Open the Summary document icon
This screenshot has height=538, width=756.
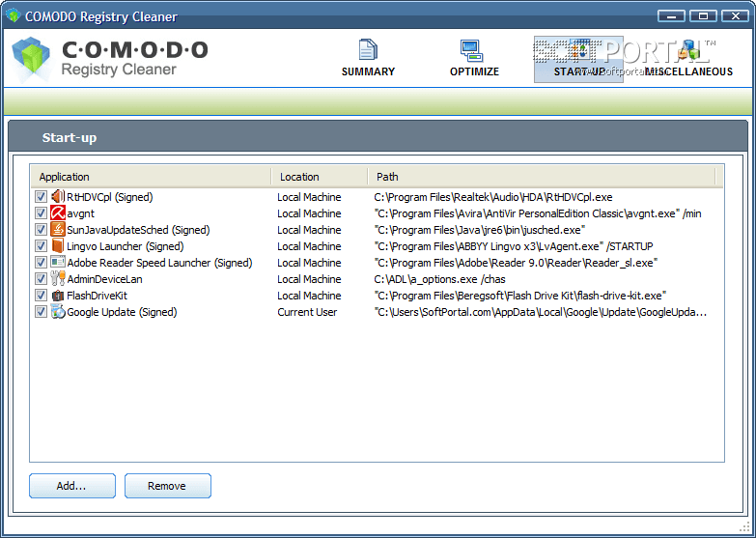368,50
